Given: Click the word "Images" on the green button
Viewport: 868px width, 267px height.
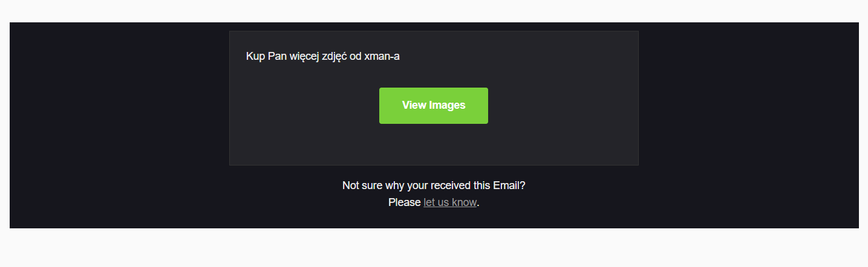Looking at the screenshot, I should (x=447, y=105).
